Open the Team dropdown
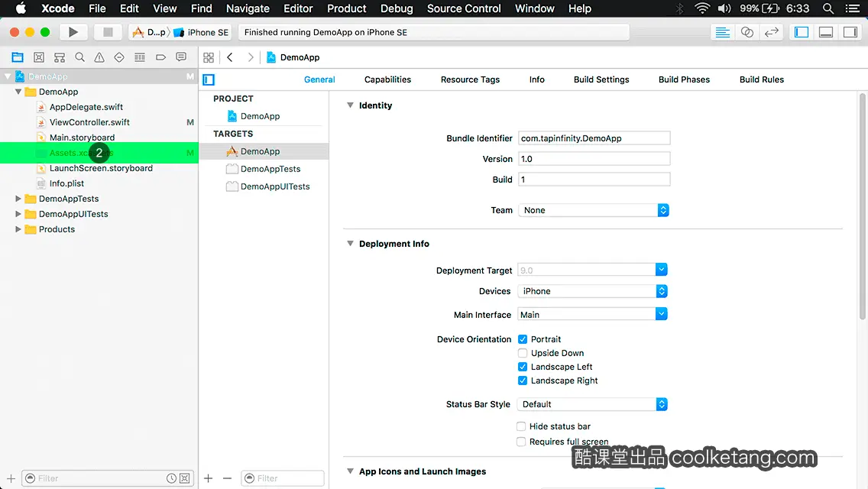The height and width of the screenshot is (489, 868). point(594,210)
